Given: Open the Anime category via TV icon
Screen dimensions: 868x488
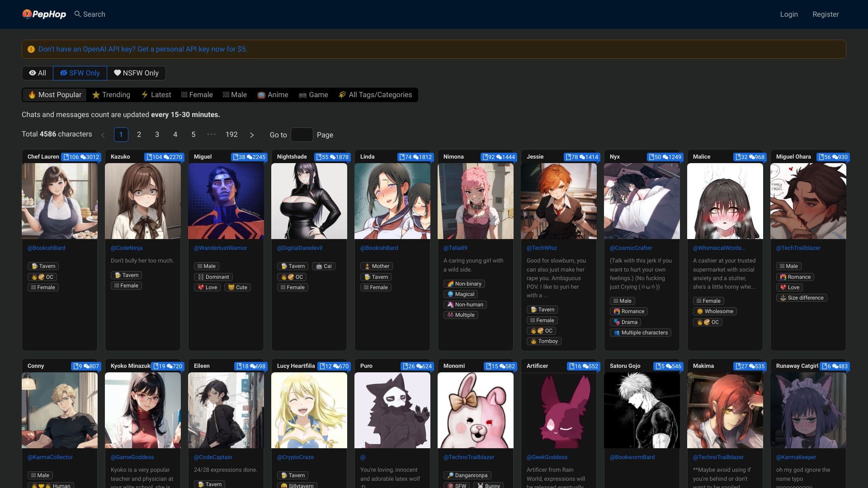Looking at the screenshot, I should click(x=261, y=95).
